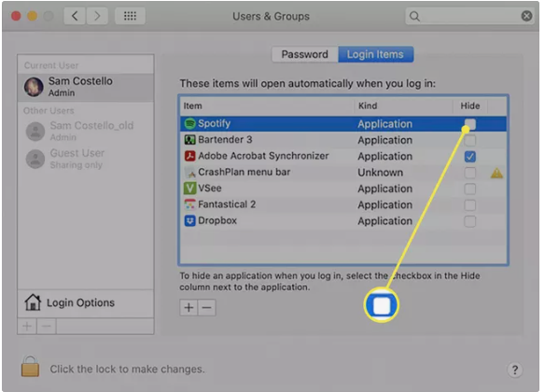
Task: Sort by the Kind column header
Action: coord(403,105)
